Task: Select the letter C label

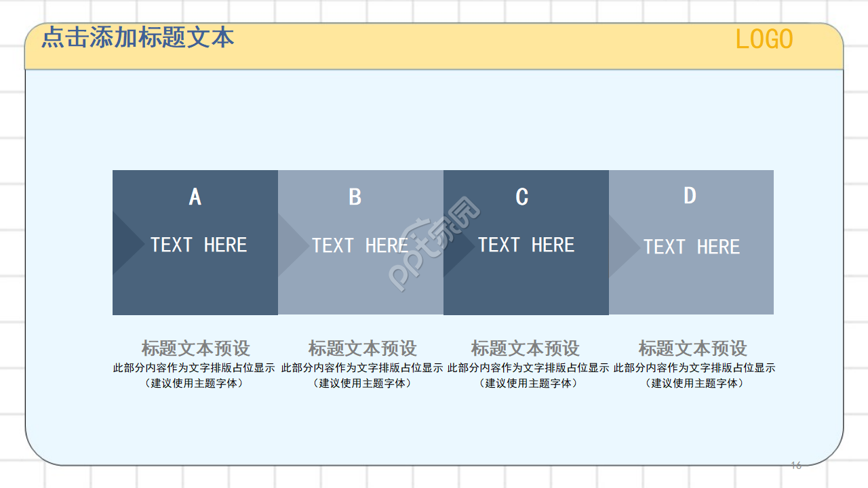Action: [521, 197]
